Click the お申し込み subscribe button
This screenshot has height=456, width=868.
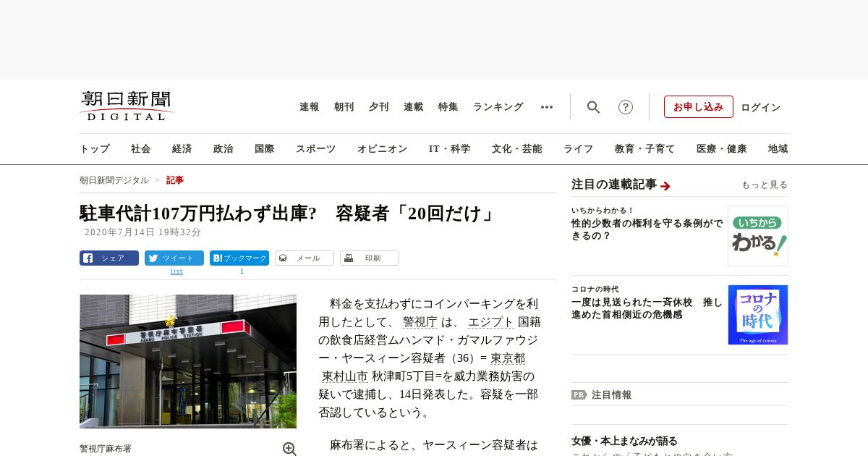click(699, 106)
